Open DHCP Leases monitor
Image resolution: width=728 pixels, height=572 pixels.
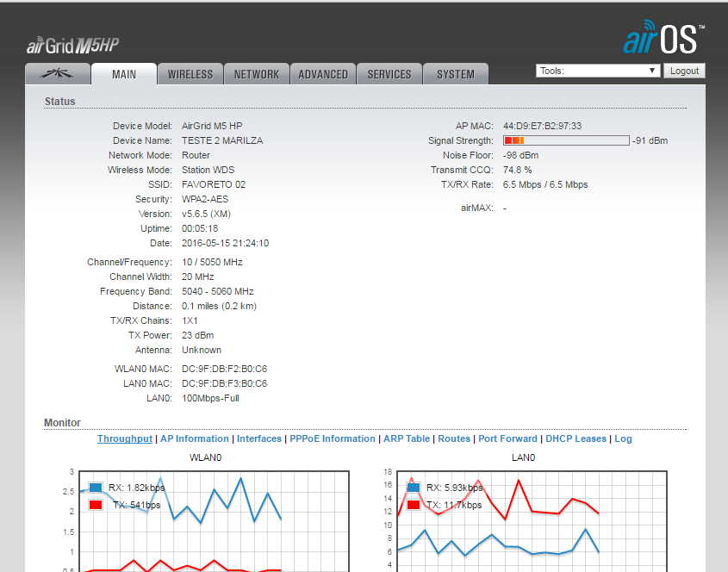click(x=576, y=438)
